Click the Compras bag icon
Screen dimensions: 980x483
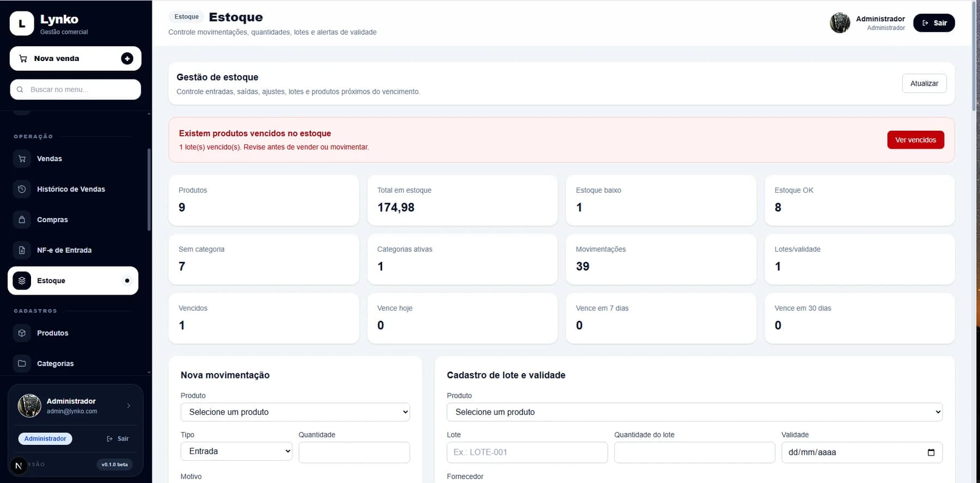pos(22,219)
